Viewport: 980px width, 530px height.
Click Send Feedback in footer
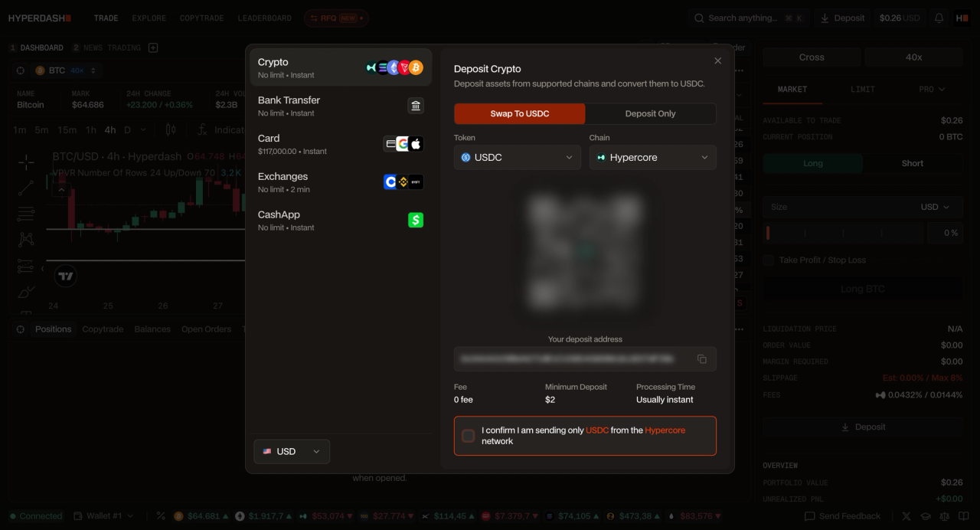coord(841,516)
